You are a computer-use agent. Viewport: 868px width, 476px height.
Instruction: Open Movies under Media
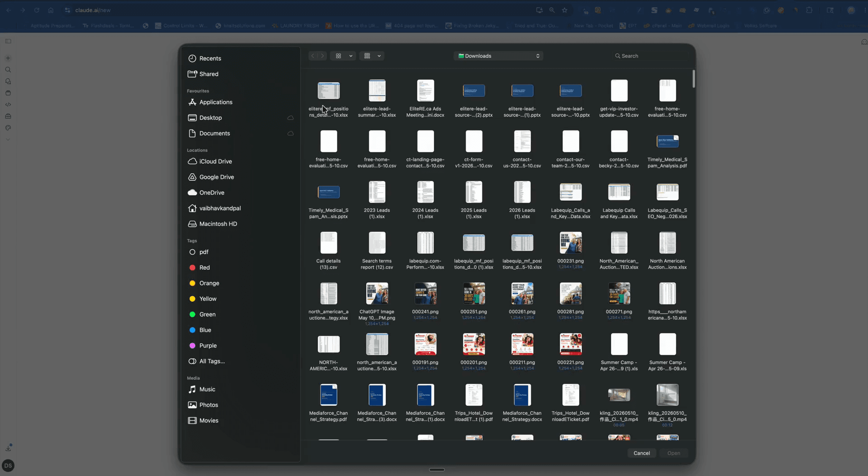point(203,420)
